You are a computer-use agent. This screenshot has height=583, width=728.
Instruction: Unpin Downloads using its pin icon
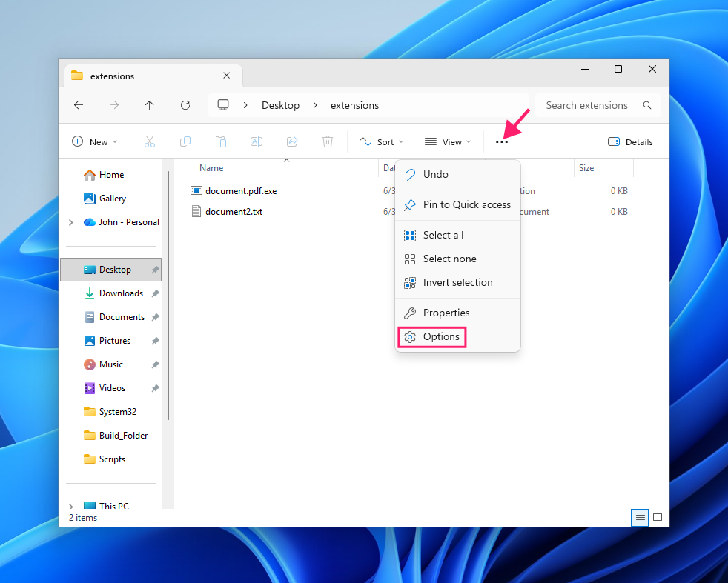coord(156,293)
